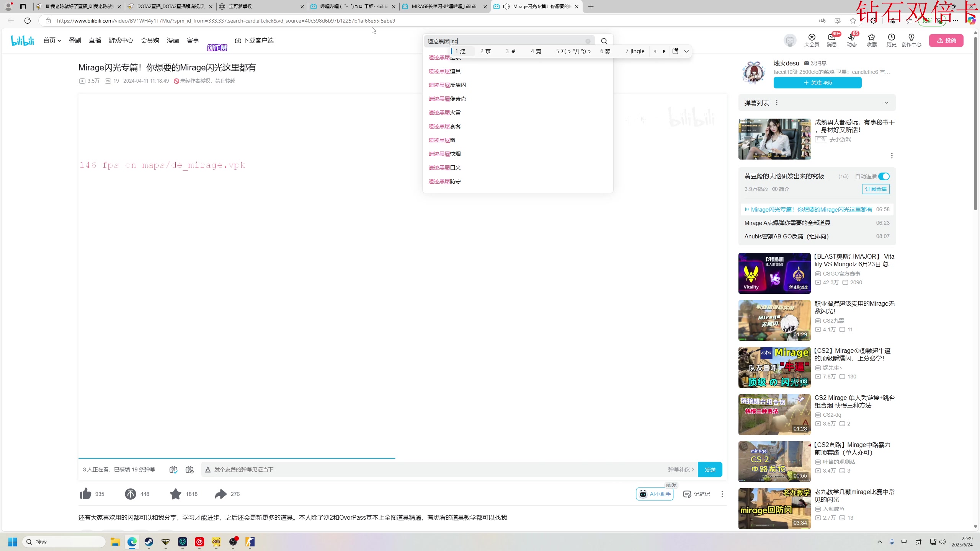Screen dimensions: 980x551
Task: Refresh the browser page
Action: [x=28, y=21]
